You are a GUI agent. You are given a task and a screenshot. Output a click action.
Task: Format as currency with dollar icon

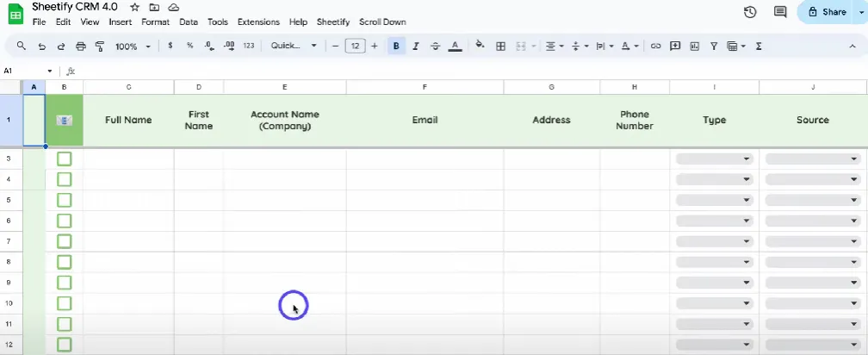click(170, 46)
